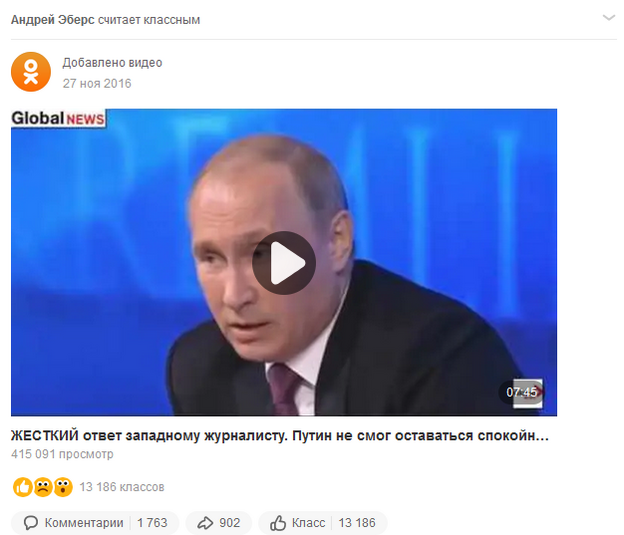The image size is (624, 535).
Task: Click the Класс thumbs-up icon
Action: pos(278,523)
